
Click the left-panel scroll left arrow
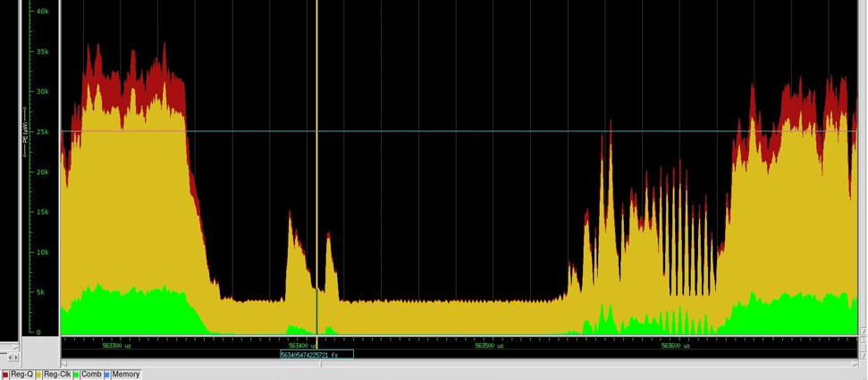coord(9,357)
